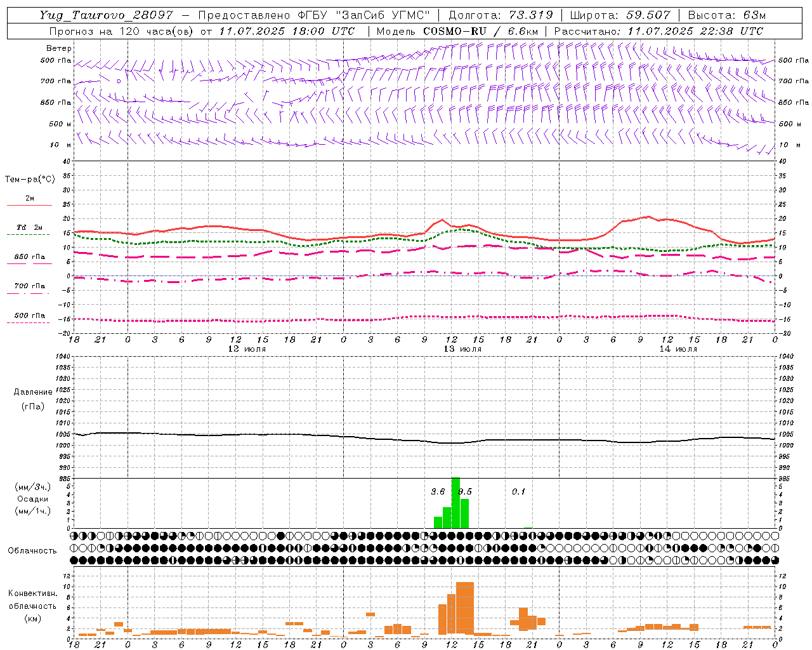This screenshot has height=650, width=812.
Task: Select the red 2м temperature legend line
Action: pyautogui.click(x=29, y=205)
